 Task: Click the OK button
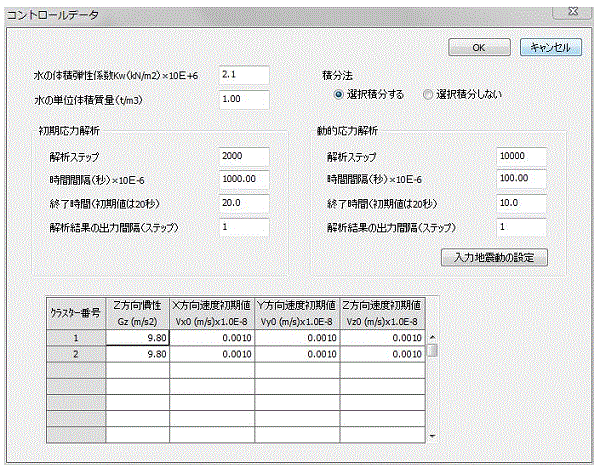point(479,47)
